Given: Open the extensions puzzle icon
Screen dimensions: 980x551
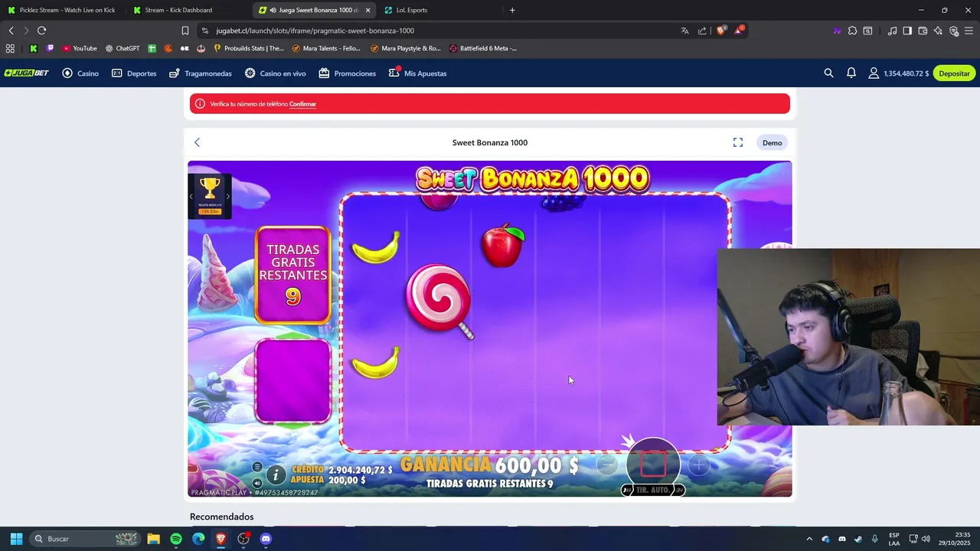Looking at the screenshot, I should click(x=852, y=31).
